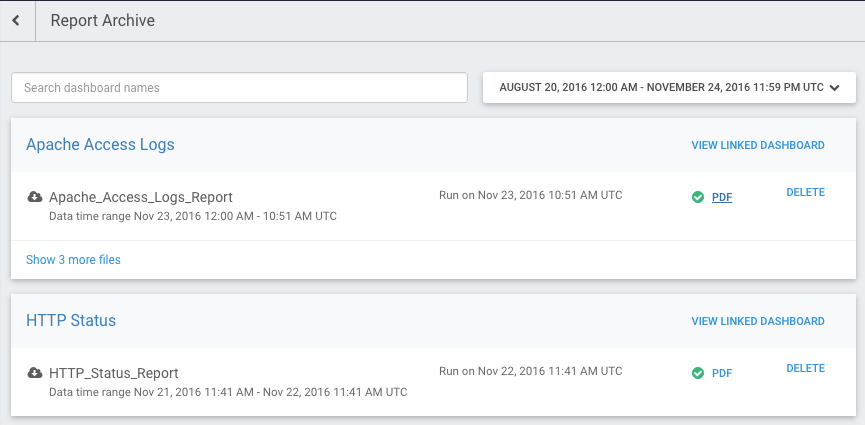Click the Report Archive page title

click(x=103, y=20)
